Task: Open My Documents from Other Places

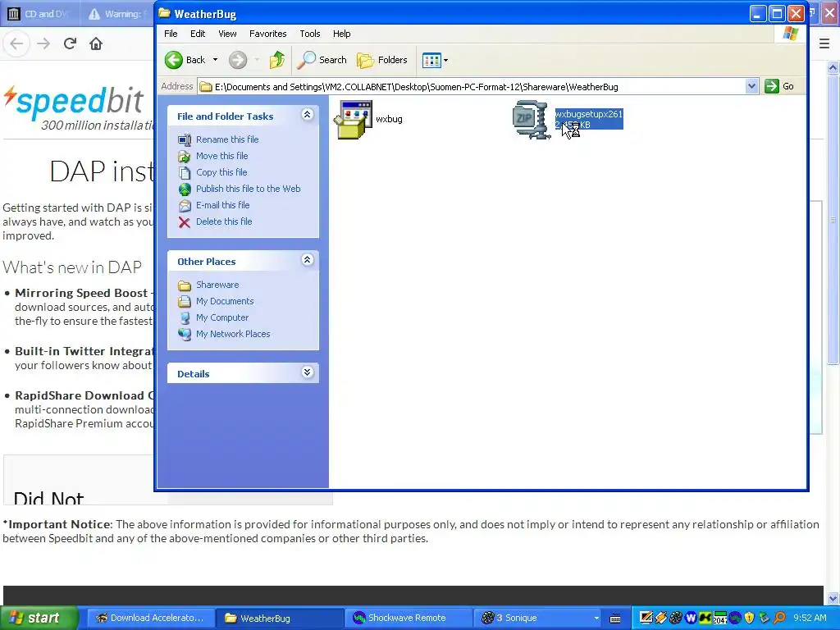Action: (225, 301)
